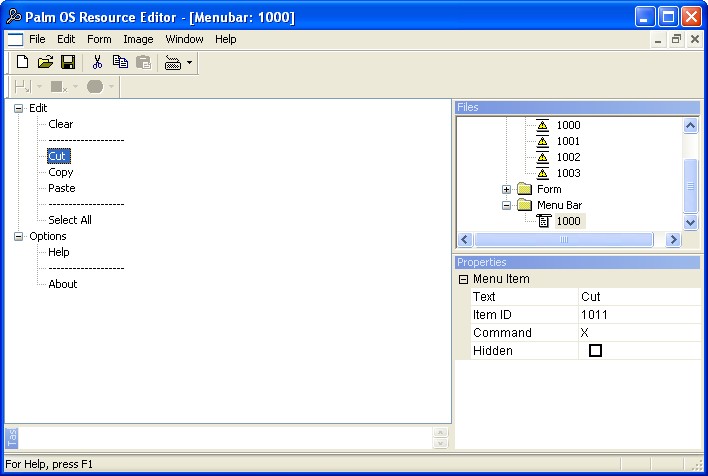The width and height of the screenshot is (708, 476).
Task: Open the Image menu
Action: click(138, 39)
